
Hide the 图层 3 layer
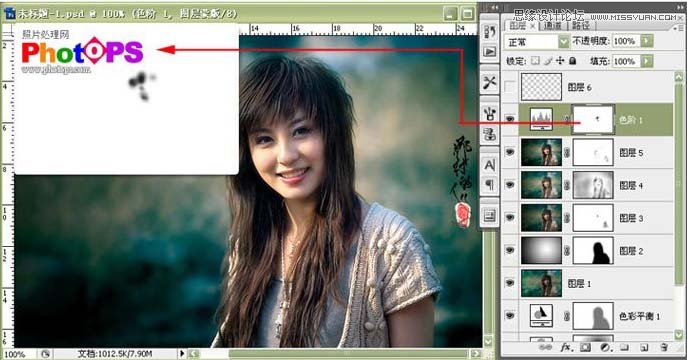pyautogui.click(x=510, y=217)
